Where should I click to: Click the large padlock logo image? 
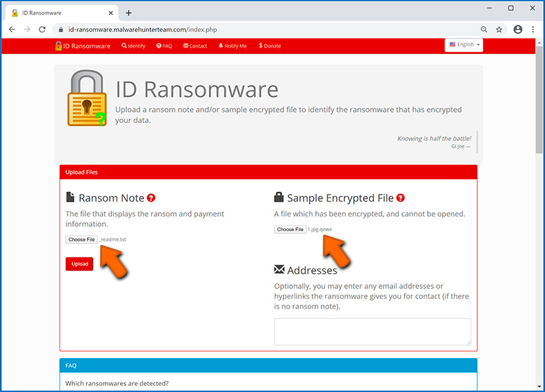(x=87, y=98)
